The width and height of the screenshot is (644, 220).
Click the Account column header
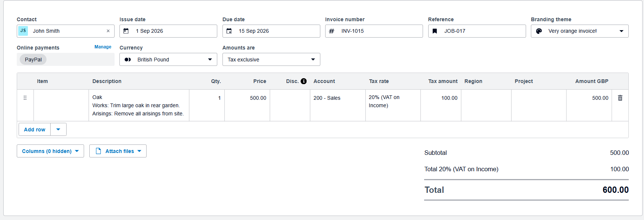point(324,81)
